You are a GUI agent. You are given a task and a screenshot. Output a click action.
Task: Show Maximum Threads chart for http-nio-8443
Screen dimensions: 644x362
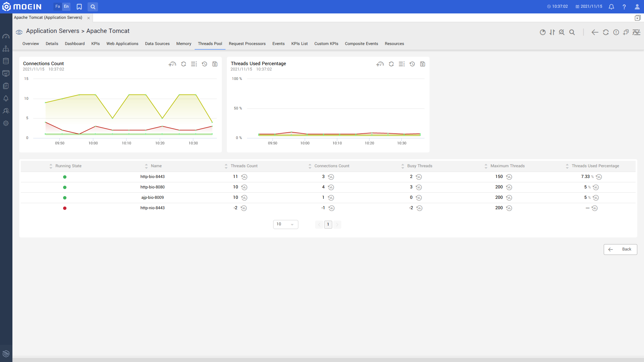tap(509, 208)
